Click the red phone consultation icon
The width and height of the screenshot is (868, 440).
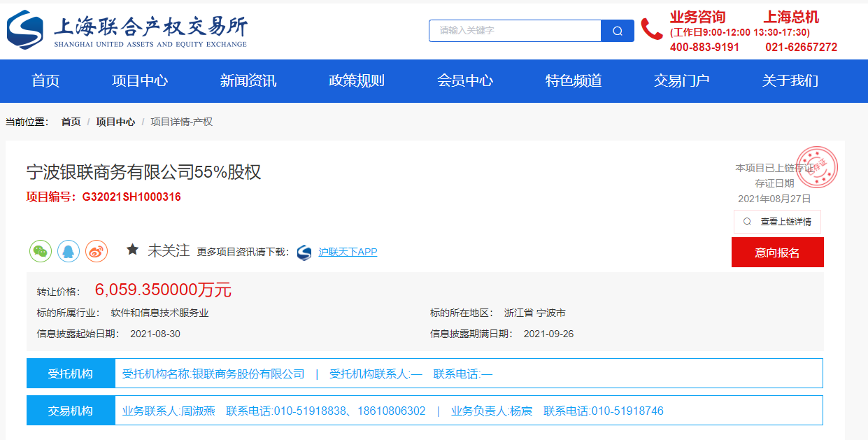tap(651, 29)
